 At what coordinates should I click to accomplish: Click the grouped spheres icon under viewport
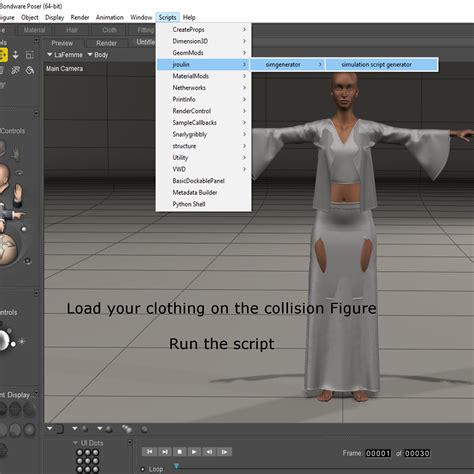(x=127, y=429)
